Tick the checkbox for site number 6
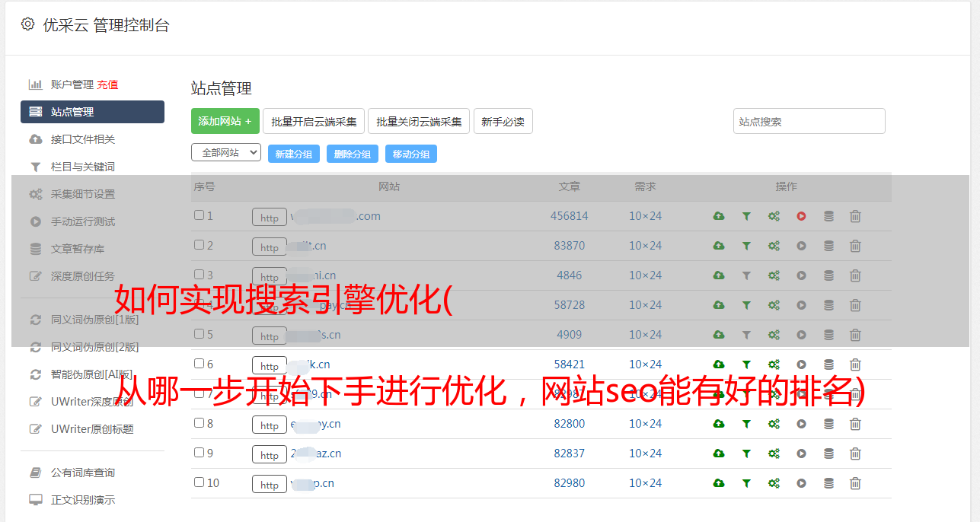The width and height of the screenshot is (980, 522). [199, 364]
